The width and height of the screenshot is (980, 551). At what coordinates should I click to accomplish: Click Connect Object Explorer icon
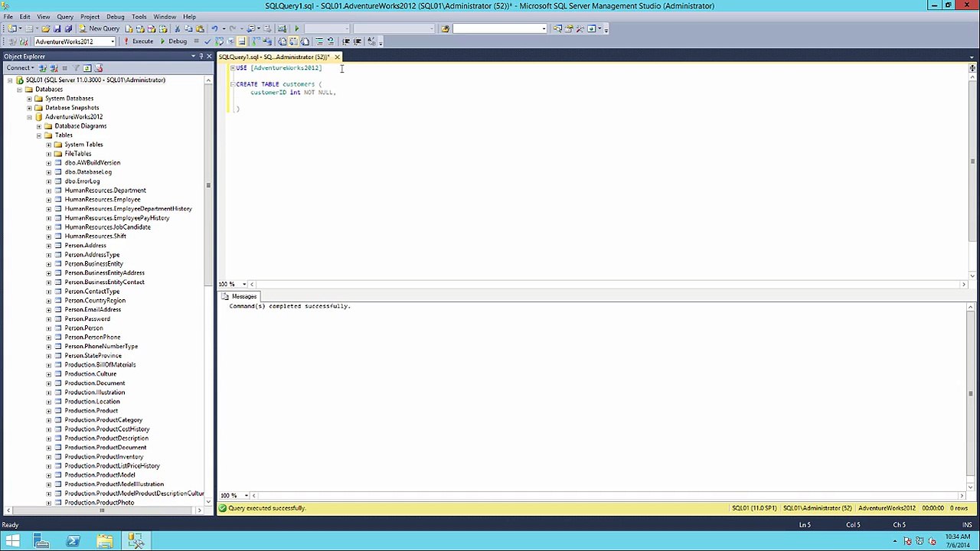coord(43,67)
